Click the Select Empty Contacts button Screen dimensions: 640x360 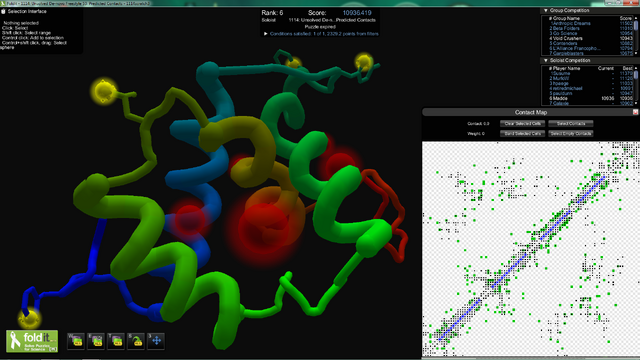[571, 133]
